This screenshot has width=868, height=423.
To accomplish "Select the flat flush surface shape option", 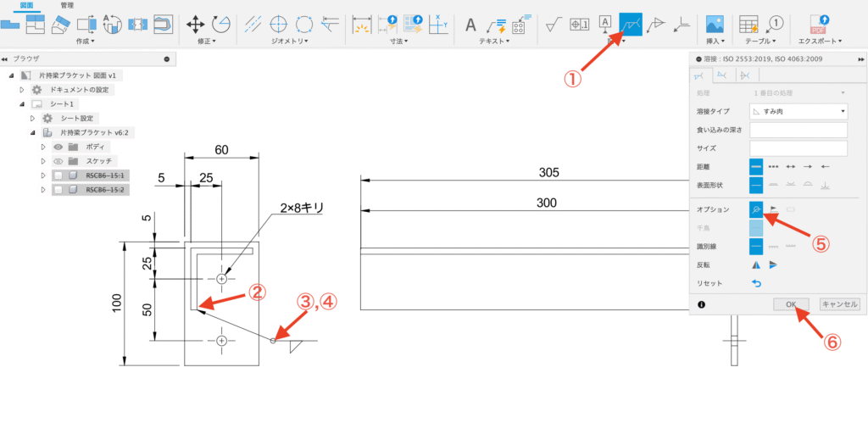I will click(x=774, y=185).
